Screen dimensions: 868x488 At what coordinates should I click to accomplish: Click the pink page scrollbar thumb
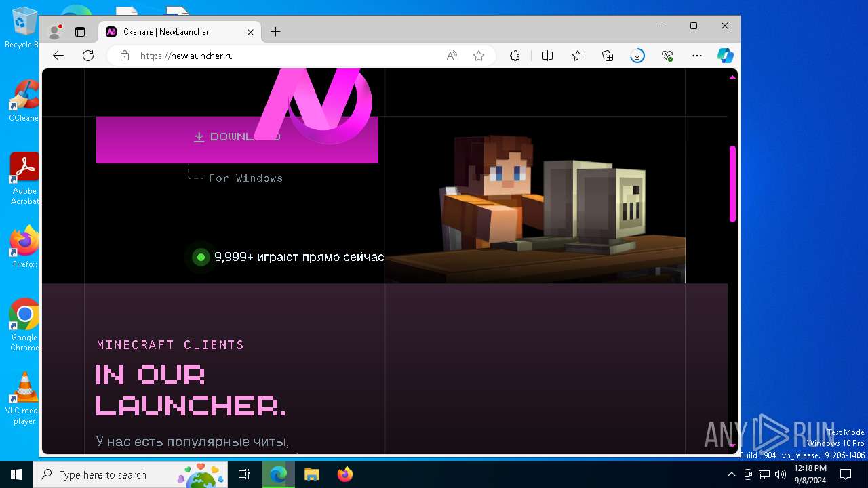click(732, 183)
